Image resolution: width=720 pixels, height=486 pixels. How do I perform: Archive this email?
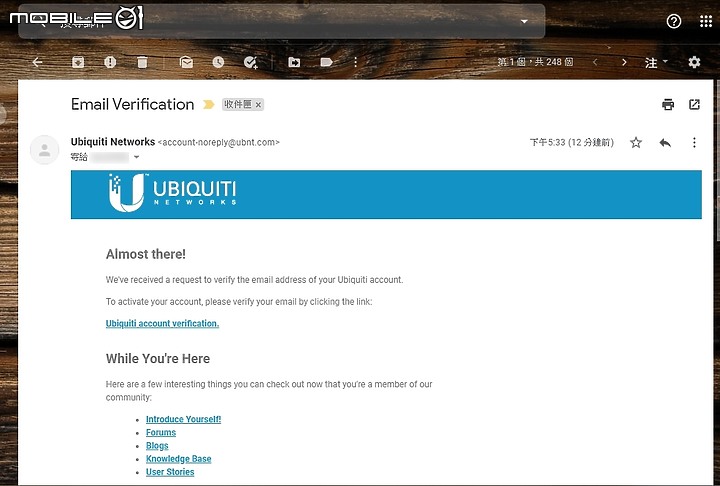tap(78, 62)
